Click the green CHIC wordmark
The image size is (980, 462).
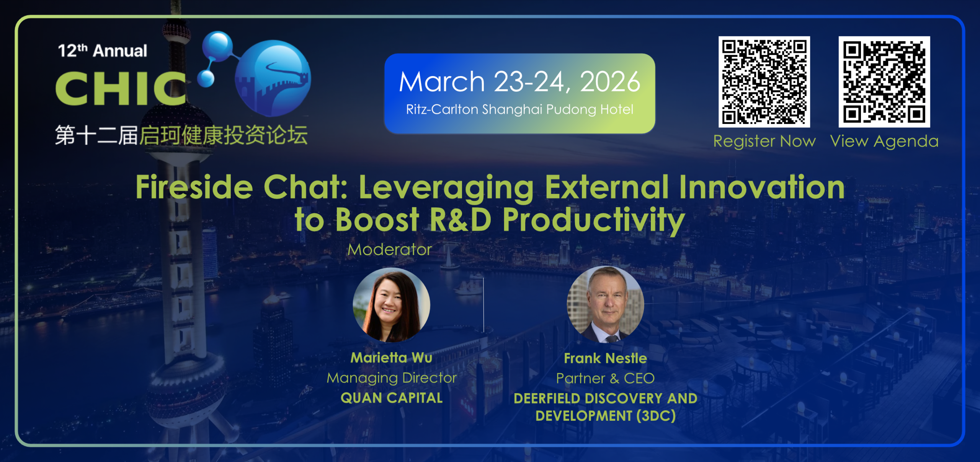(x=121, y=89)
